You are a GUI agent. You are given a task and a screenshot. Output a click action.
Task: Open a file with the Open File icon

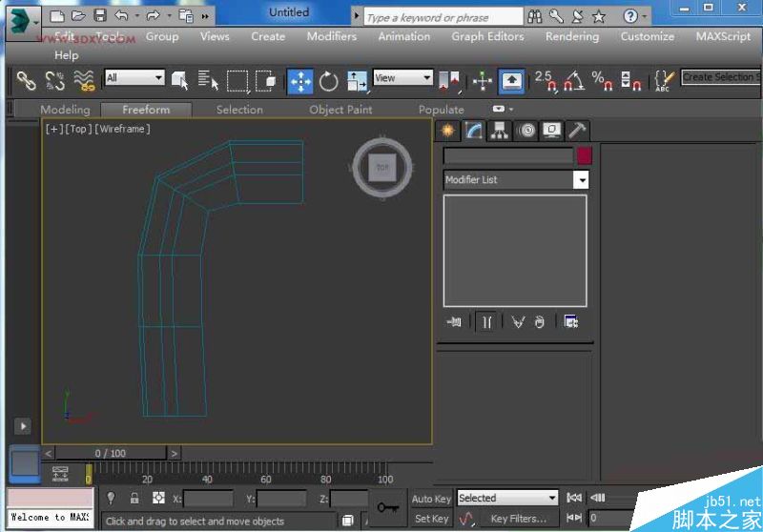pyautogui.click(x=78, y=16)
